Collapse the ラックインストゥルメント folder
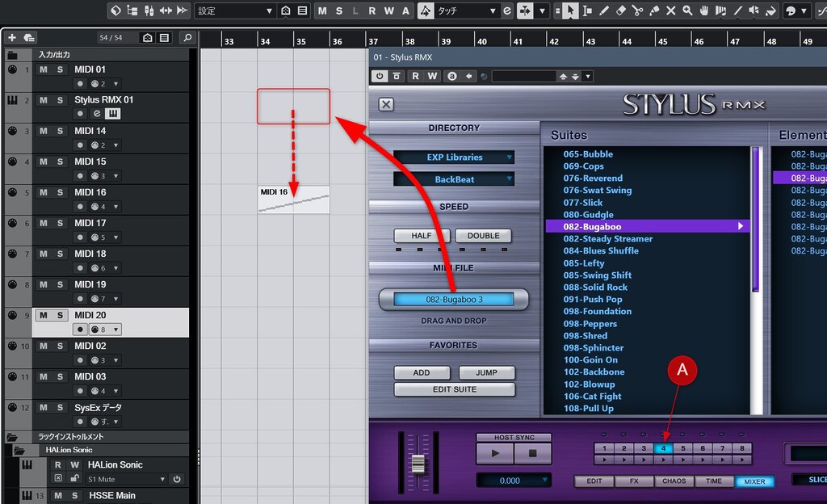Viewport: 827px width, 504px height. click(12, 437)
